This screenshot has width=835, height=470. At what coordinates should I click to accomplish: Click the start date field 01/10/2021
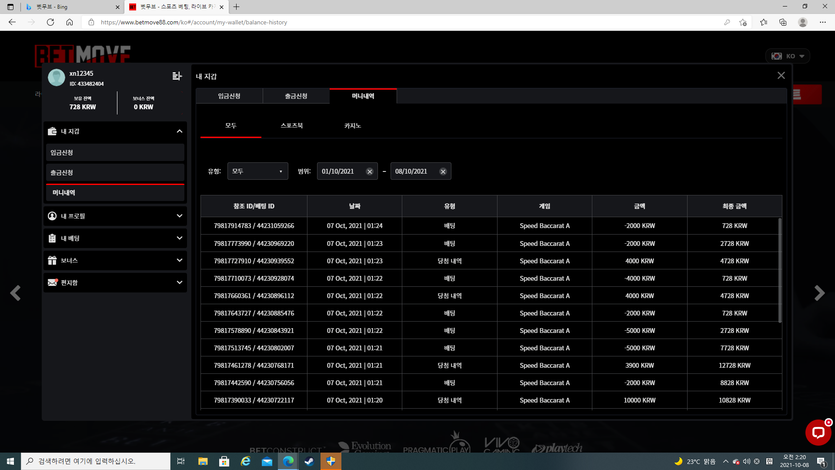pyautogui.click(x=347, y=171)
